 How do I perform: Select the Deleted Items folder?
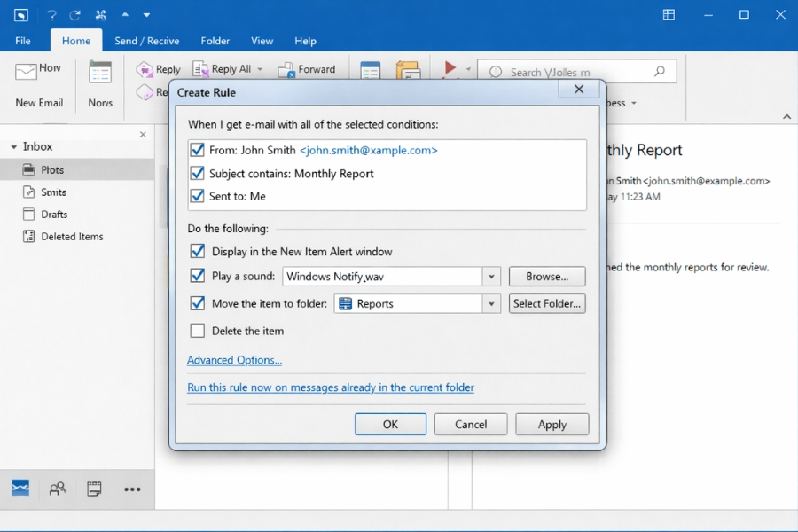[72, 237]
